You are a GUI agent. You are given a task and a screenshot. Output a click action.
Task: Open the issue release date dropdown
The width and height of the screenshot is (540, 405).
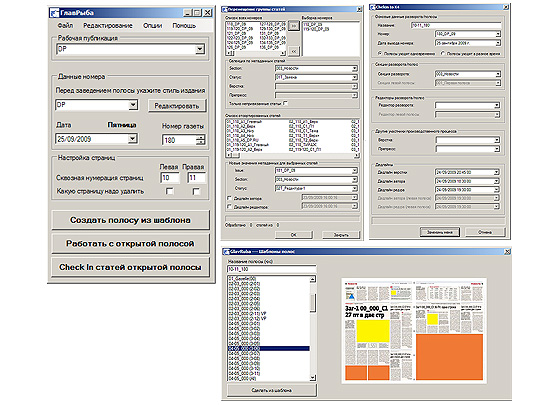point(498,43)
